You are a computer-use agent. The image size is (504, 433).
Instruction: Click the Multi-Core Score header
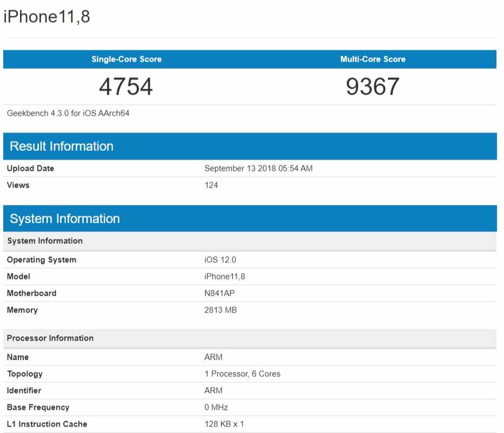click(373, 59)
